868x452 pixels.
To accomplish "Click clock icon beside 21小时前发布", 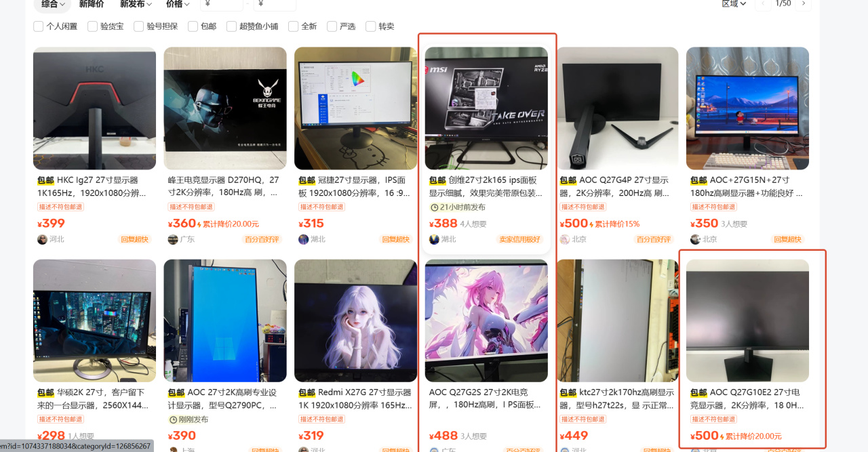I will click(434, 207).
